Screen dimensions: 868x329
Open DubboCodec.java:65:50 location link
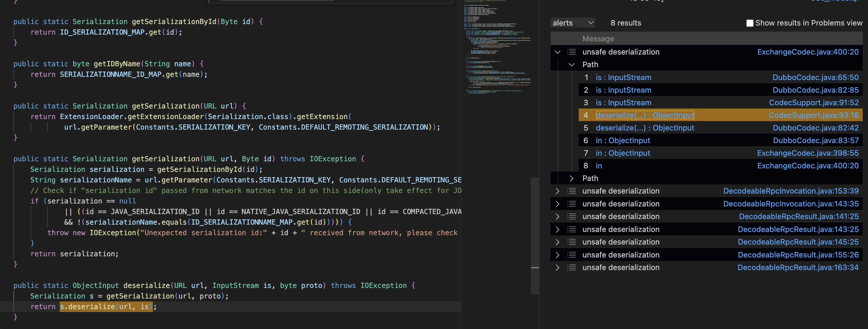pyautogui.click(x=816, y=77)
